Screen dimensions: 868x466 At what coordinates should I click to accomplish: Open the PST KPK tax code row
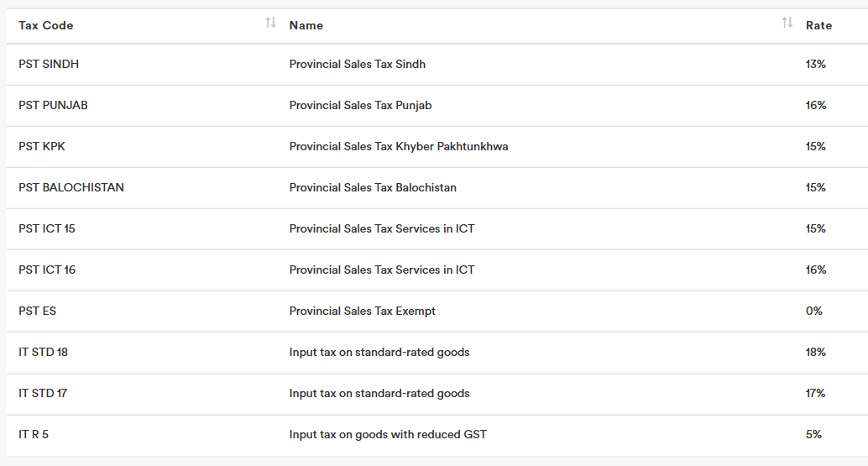42,146
